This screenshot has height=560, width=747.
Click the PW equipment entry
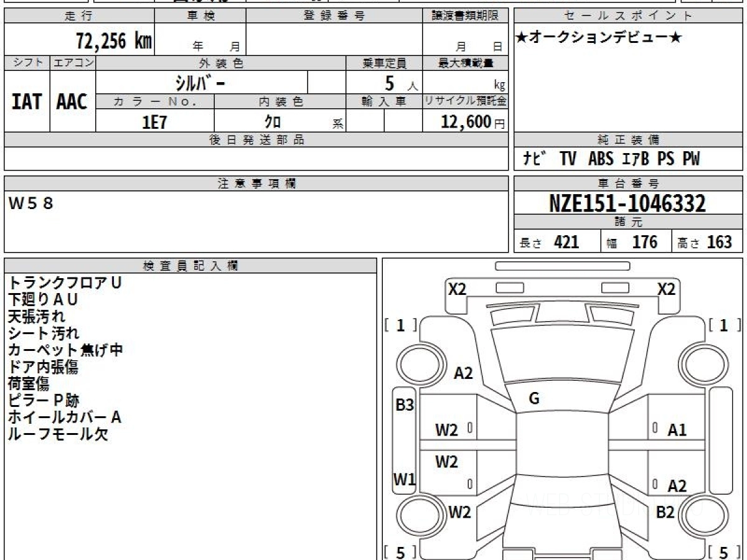click(x=691, y=159)
